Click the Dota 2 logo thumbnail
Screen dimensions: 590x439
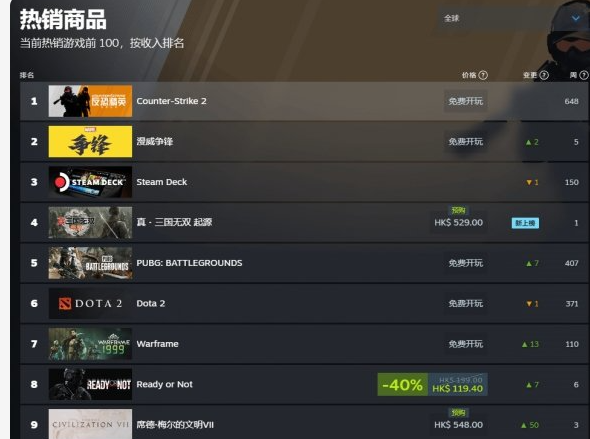pos(90,303)
